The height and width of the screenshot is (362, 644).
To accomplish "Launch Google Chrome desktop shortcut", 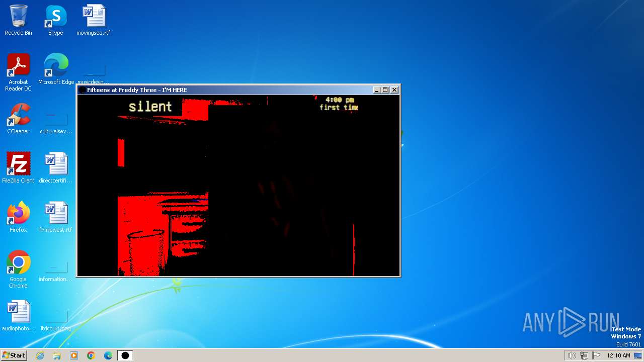I will point(18,269).
